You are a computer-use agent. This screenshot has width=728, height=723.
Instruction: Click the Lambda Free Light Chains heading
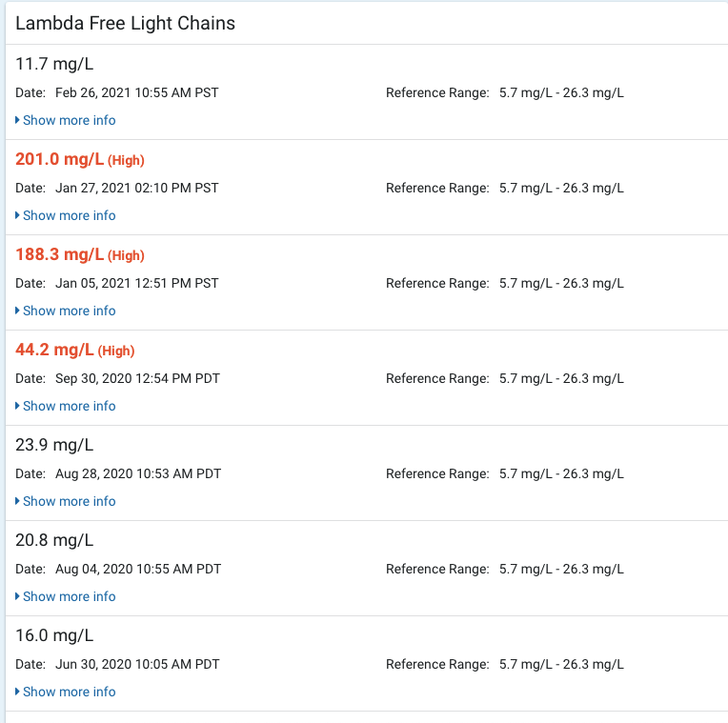click(125, 24)
